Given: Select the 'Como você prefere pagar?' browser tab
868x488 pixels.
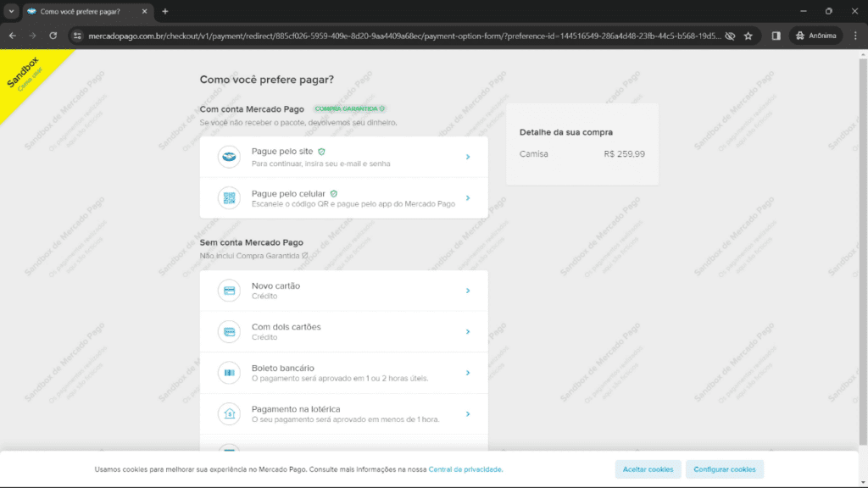Looking at the screenshot, I should click(87, 11).
